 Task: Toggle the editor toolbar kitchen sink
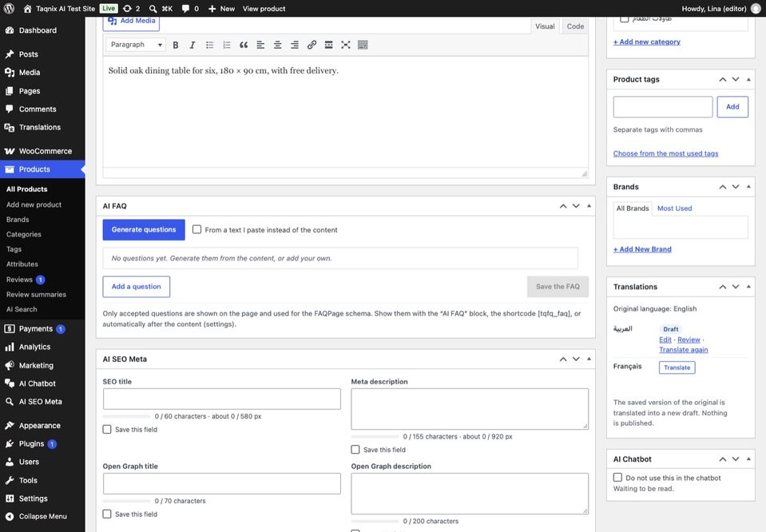pyautogui.click(x=363, y=45)
